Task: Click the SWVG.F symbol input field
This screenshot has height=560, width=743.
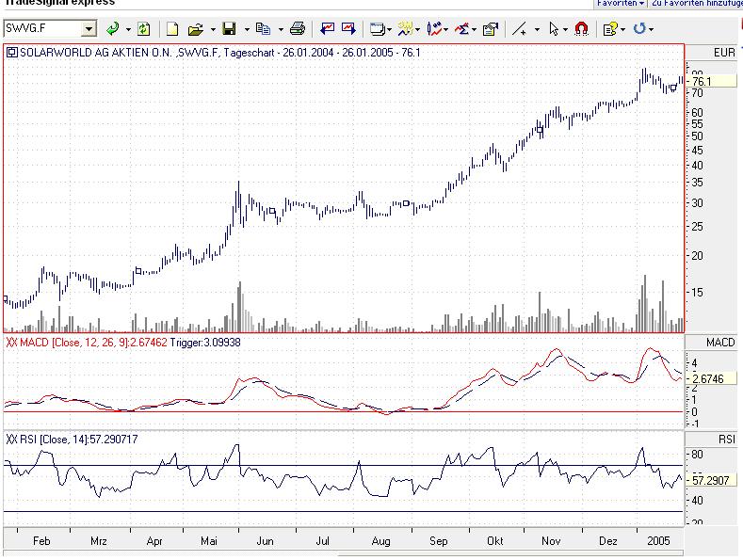Action: click(41, 28)
